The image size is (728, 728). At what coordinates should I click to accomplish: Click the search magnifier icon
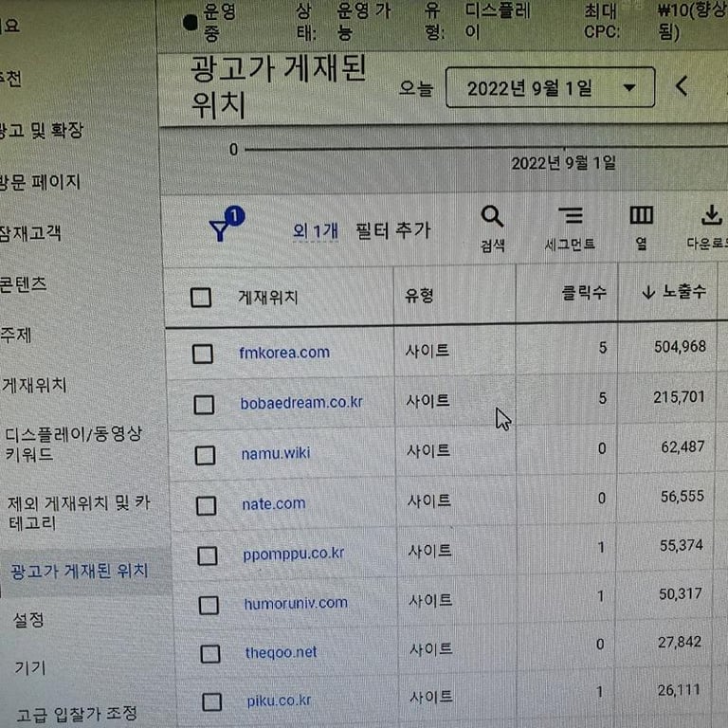pyautogui.click(x=492, y=216)
